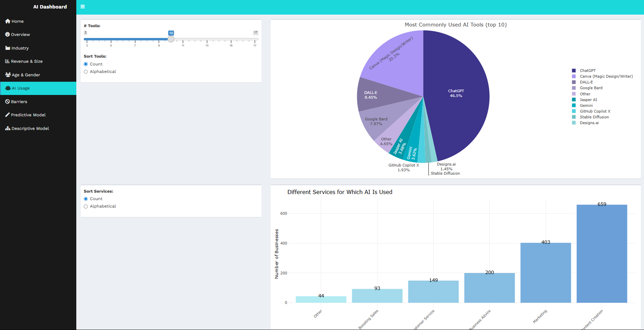Click the Revenue & Size list icon
This screenshot has width=644, height=330.
(x=7, y=61)
